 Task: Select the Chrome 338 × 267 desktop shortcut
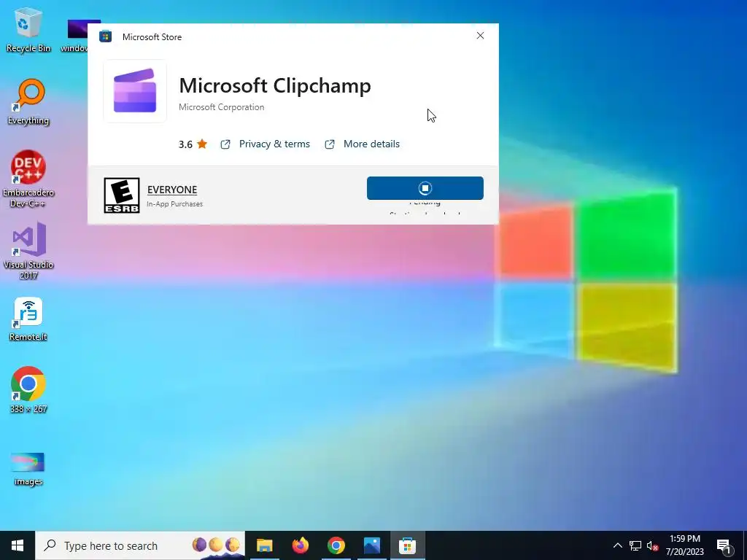click(x=28, y=389)
